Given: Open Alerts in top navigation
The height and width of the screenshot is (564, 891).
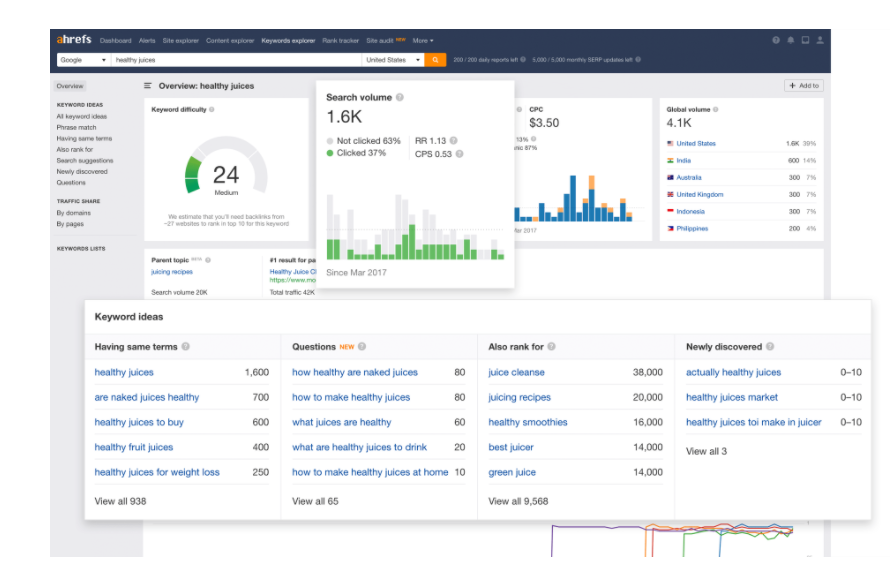Looking at the screenshot, I should (147, 41).
